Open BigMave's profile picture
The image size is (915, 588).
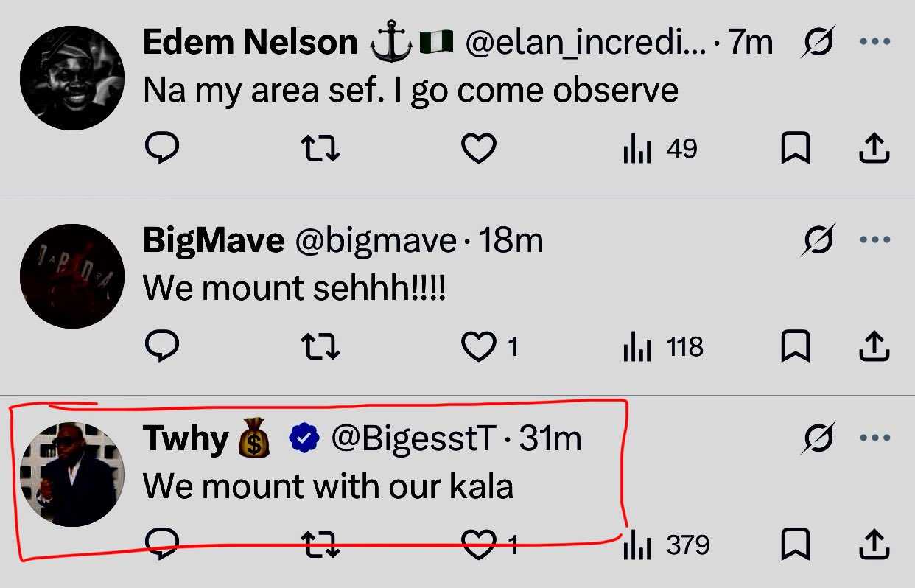72,276
